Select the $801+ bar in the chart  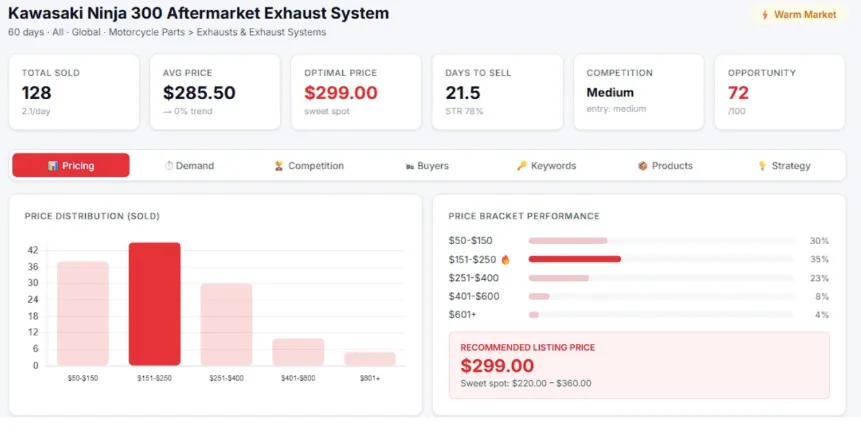coord(370,359)
